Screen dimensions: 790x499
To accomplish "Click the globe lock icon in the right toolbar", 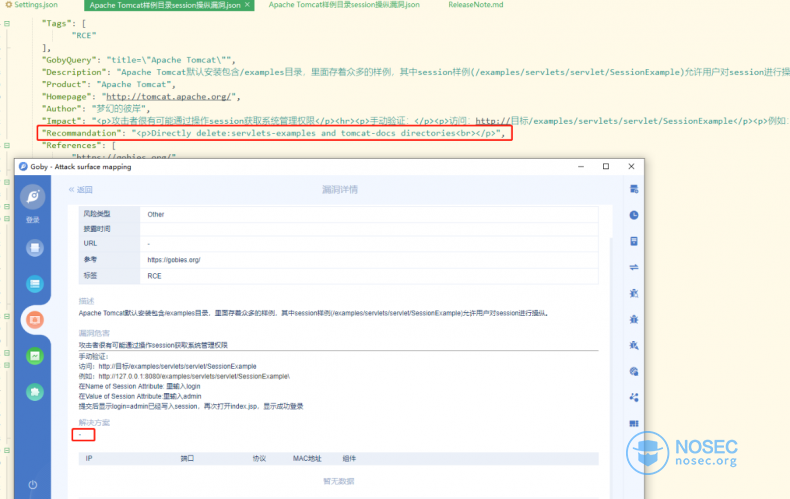I will [634, 371].
